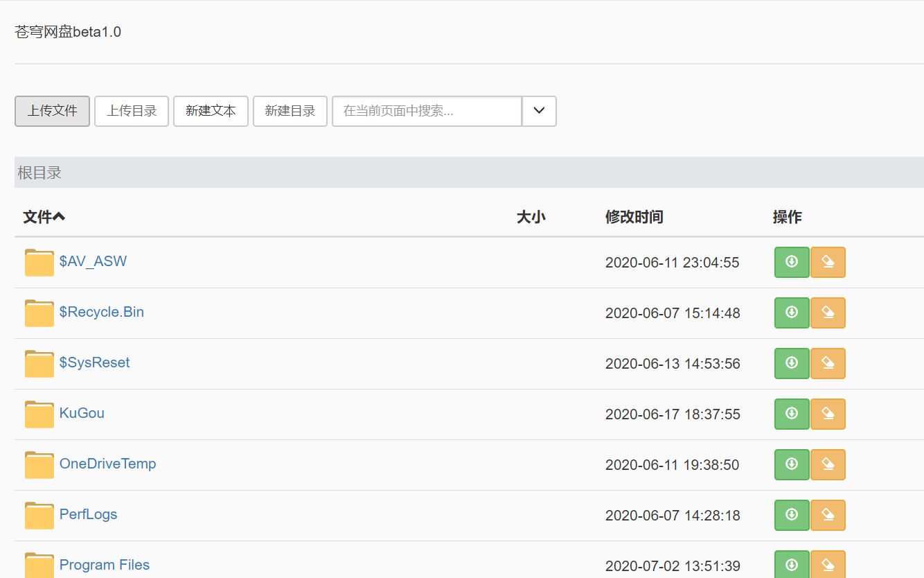Click the date 2020-06-11 19:38:50
The image size is (924, 578).
(673, 465)
